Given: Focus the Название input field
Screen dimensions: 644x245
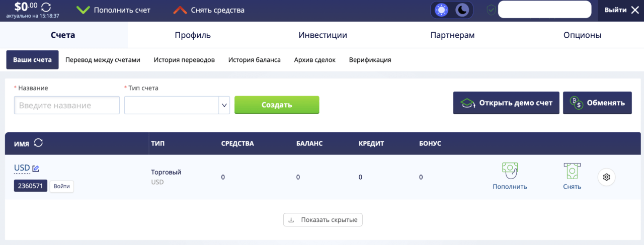Looking at the screenshot, I should (67, 105).
